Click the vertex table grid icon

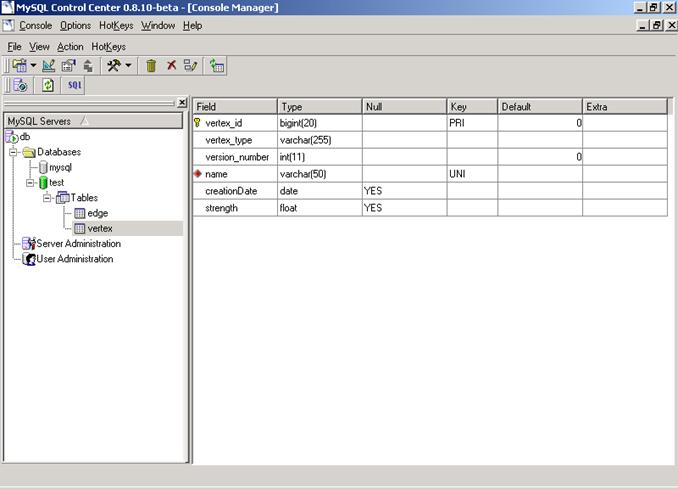[80, 228]
